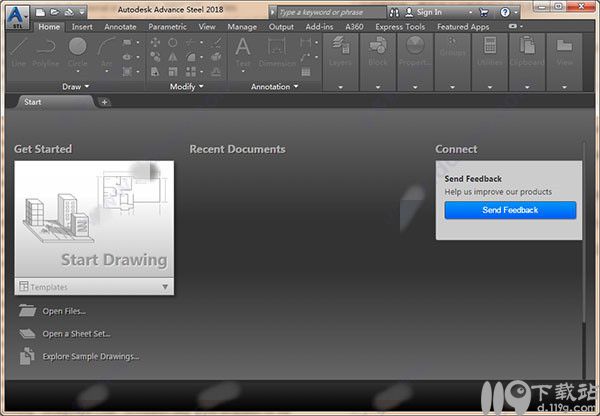
Task: Click the New file icon in quick access toolbar
Action: 40,12
